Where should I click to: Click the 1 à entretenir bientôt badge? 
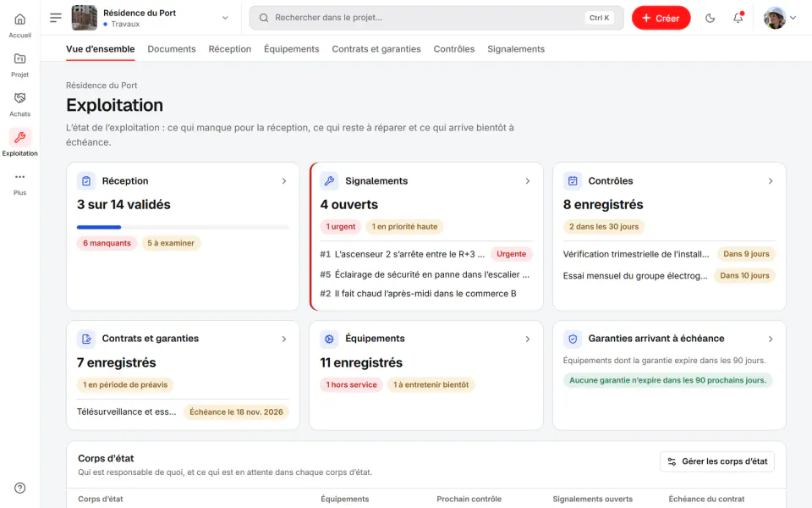(x=431, y=384)
